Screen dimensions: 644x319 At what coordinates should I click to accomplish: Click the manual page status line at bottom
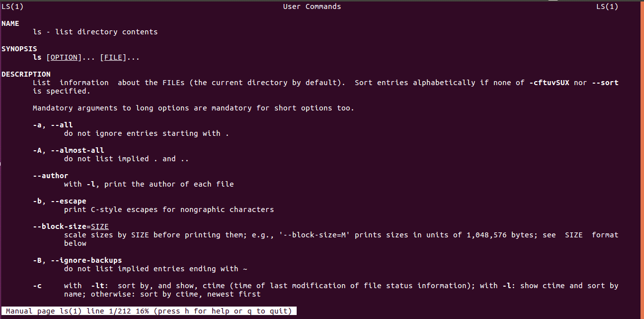point(149,311)
